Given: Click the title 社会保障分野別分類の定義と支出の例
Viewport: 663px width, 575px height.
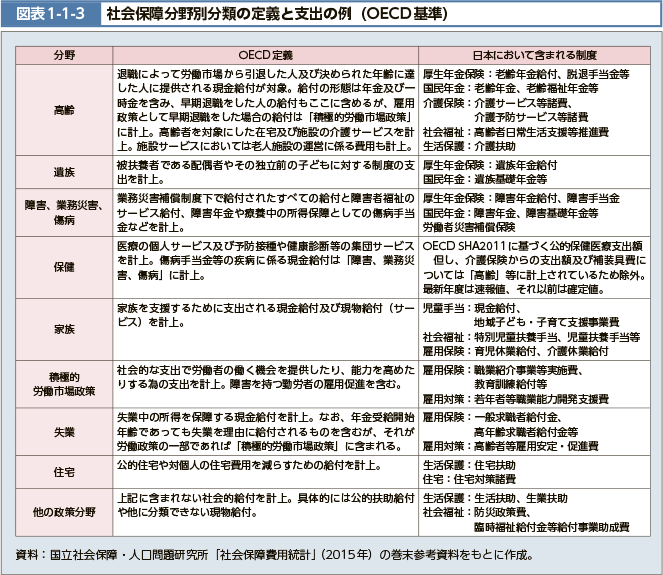Looking at the screenshot, I should [x=276, y=14].
